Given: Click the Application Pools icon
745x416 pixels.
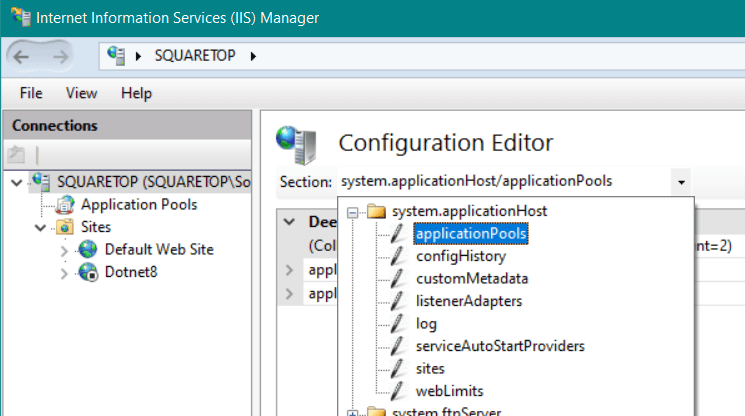Looking at the screenshot, I should (65, 205).
